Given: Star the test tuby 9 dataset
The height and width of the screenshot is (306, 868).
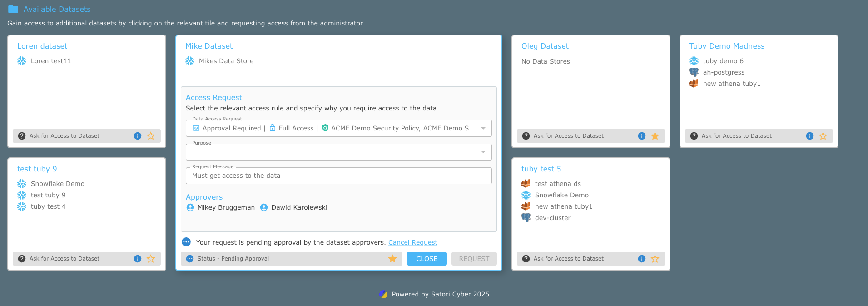Looking at the screenshot, I should click(151, 259).
